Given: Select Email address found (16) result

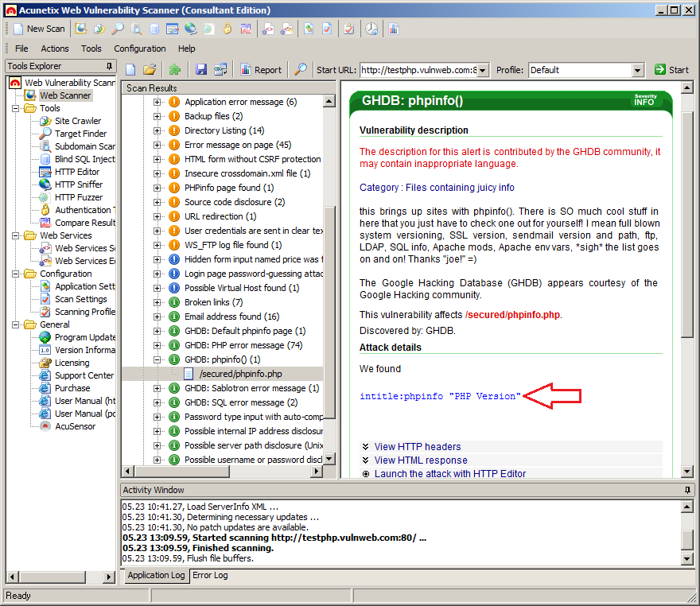Looking at the screenshot, I should (231, 317).
